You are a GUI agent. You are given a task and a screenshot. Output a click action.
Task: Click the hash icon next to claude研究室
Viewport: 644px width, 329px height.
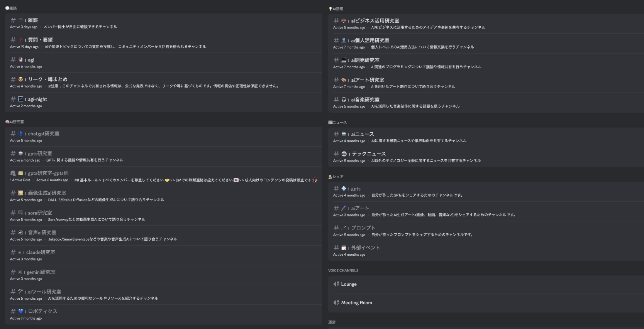coord(13,253)
